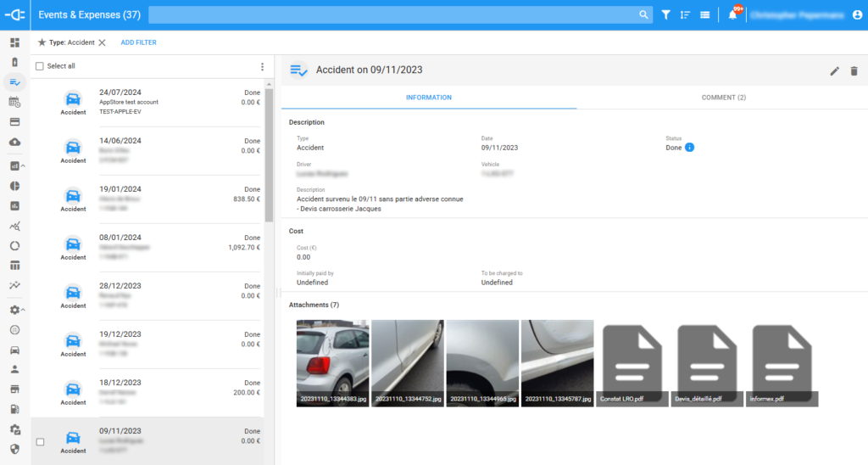Collapse the settings section chevron in sidebar
This screenshot has width=868, height=465.
point(23,310)
